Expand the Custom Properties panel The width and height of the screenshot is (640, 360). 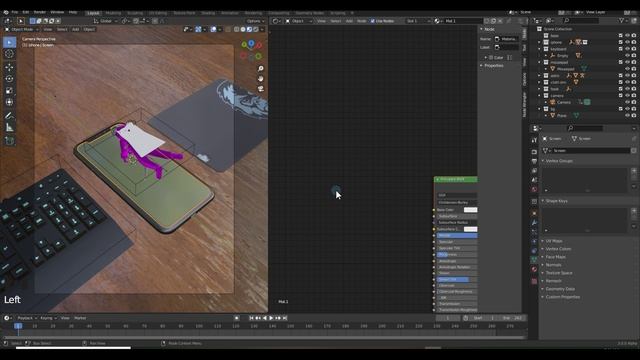click(x=562, y=297)
